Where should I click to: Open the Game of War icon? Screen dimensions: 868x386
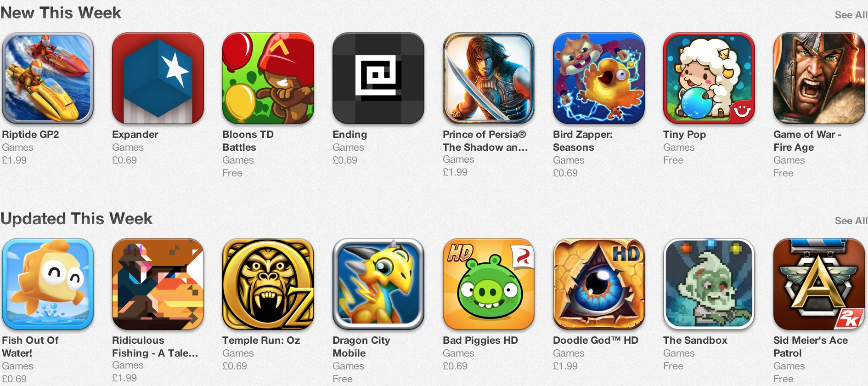(x=819, y=78)
